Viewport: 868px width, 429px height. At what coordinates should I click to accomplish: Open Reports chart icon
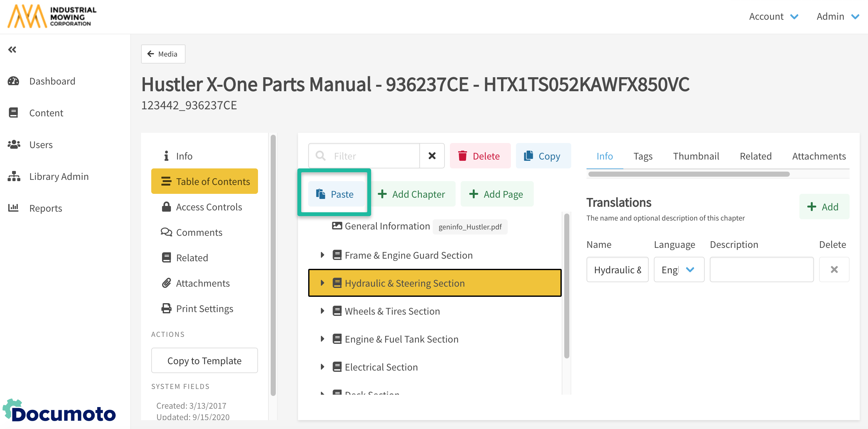tap(13, 208)
